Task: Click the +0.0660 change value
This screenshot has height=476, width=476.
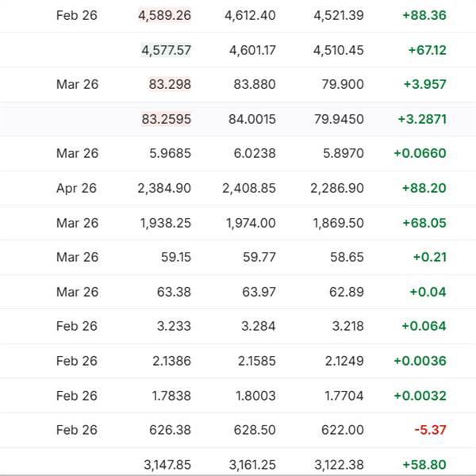Action: [420, 153]
